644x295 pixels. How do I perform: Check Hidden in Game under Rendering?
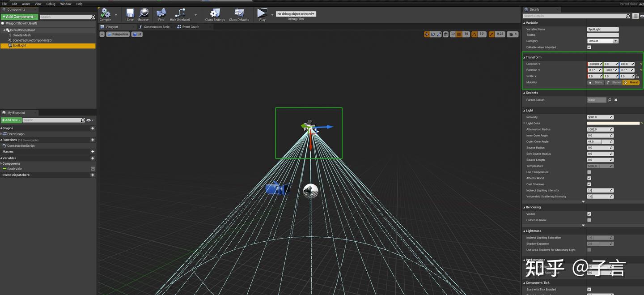tap(589, 220)
